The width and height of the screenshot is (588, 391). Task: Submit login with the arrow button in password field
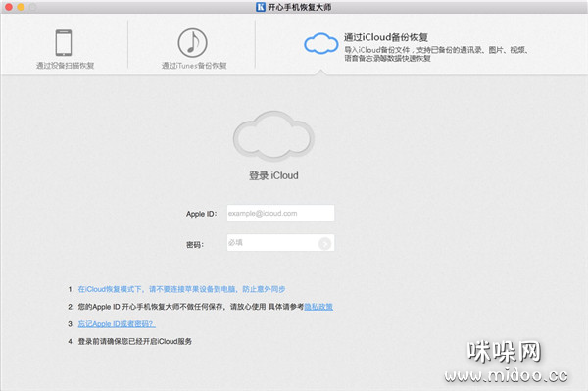tap(324, 244)
